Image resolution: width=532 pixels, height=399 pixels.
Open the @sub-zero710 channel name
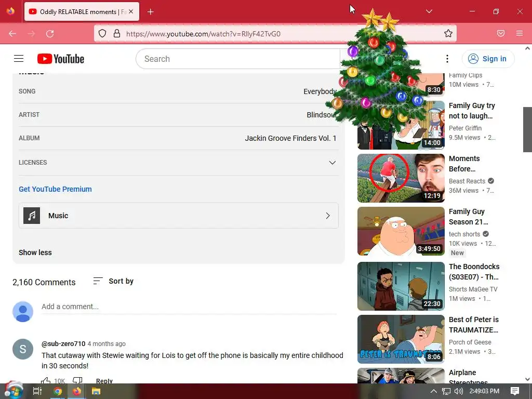coord(63,344)
